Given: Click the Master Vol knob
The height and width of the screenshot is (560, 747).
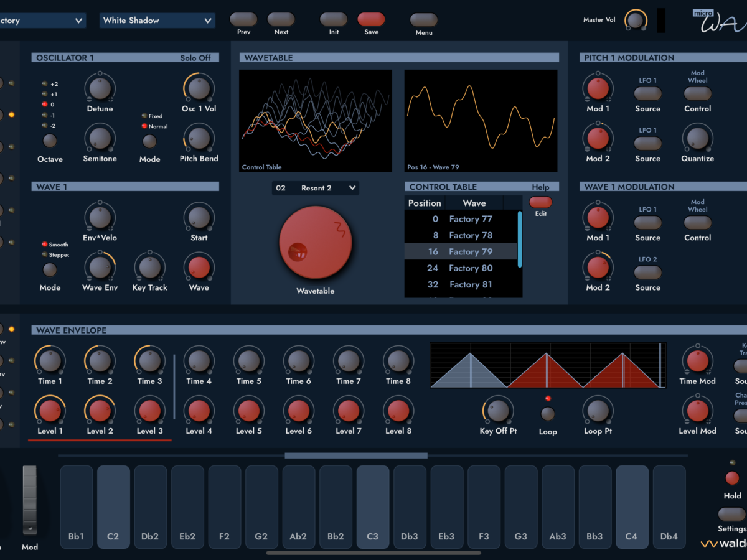Looking at the screenshot, I should pyautogui.click(x=635, y=20).
